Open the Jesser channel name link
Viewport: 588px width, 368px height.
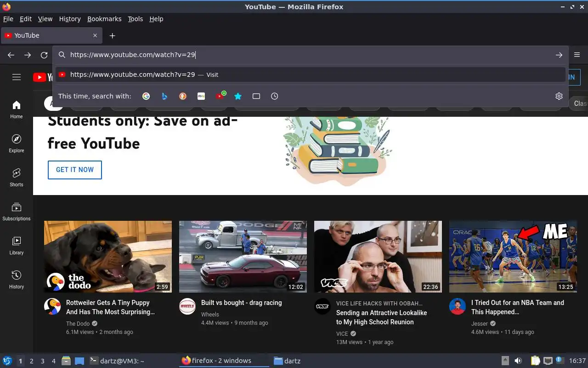[x=480, y=323]
